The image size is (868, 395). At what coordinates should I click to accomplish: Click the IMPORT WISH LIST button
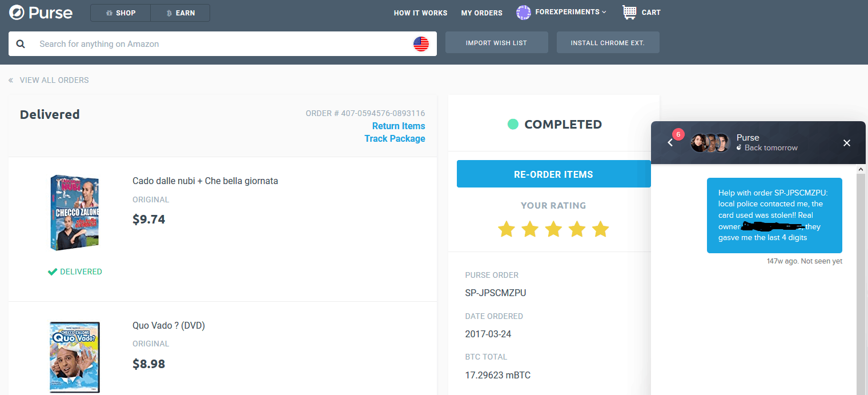pyautogui.click(x=496, y=42)
